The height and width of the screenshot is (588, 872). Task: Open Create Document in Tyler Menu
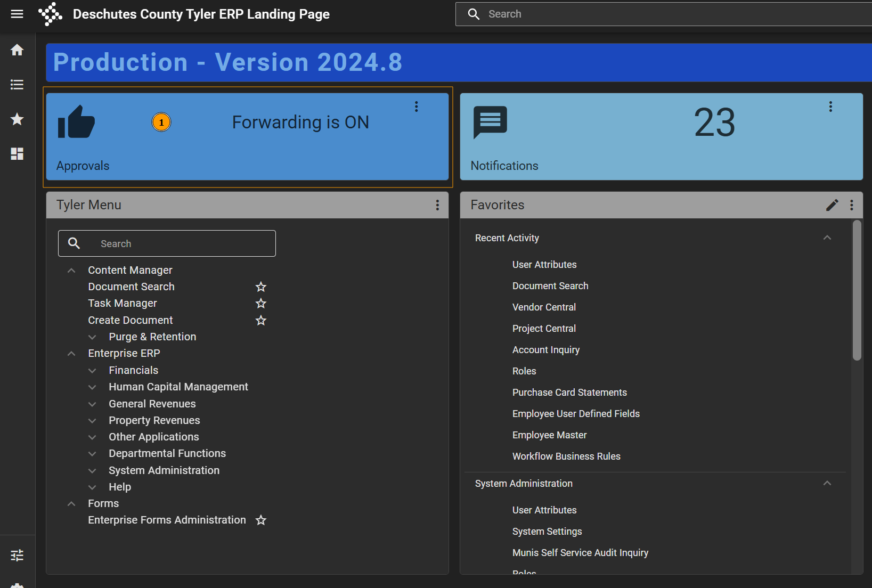pyautogui.click(x=131, y=320)
